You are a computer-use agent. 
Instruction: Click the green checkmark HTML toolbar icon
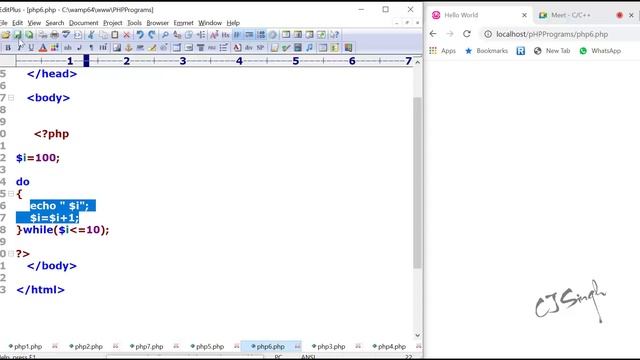click(286, 48)
